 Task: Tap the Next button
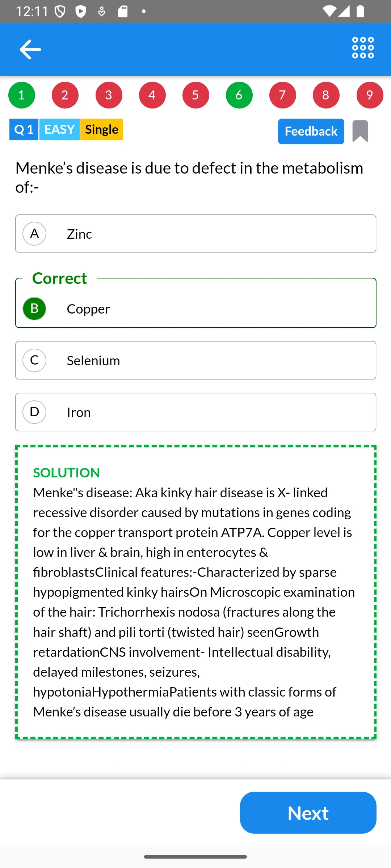click(308, 813)
